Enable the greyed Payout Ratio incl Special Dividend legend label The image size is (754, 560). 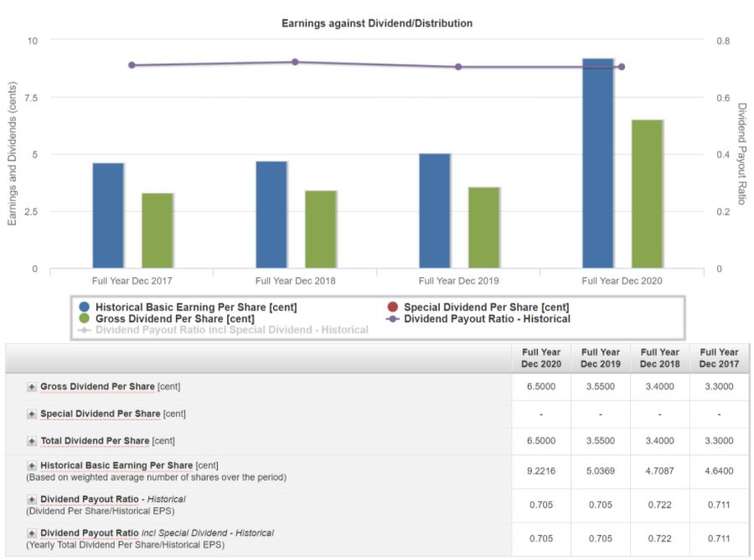232,330
